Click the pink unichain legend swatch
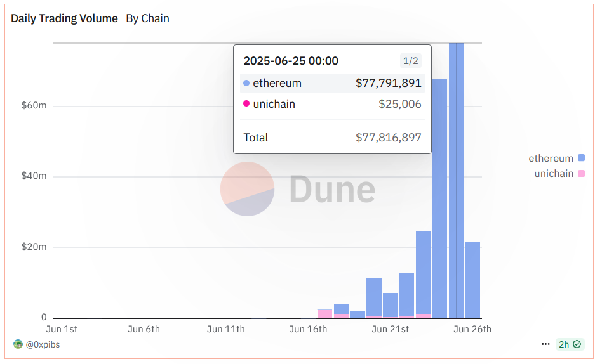Screen dimensions: 595x364 point(581,174)
